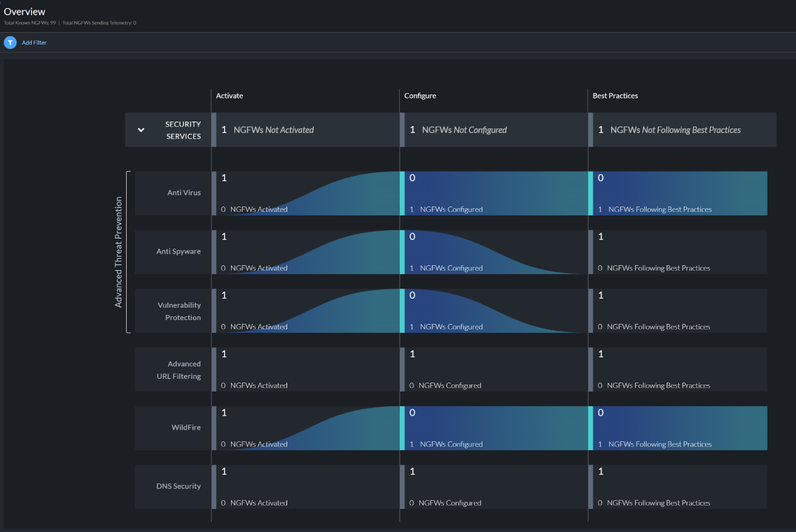Click the Configure column header

tap(420, 96)
